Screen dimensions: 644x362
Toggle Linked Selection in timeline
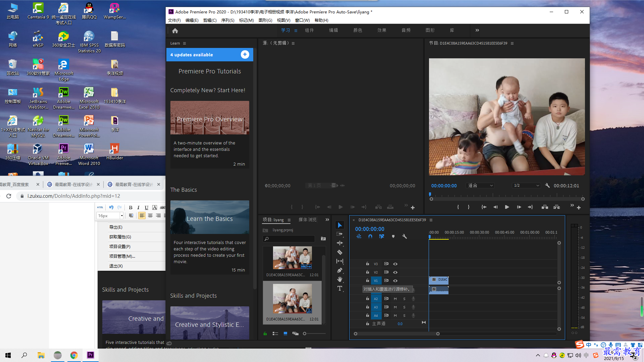click(x=382, y=236)
